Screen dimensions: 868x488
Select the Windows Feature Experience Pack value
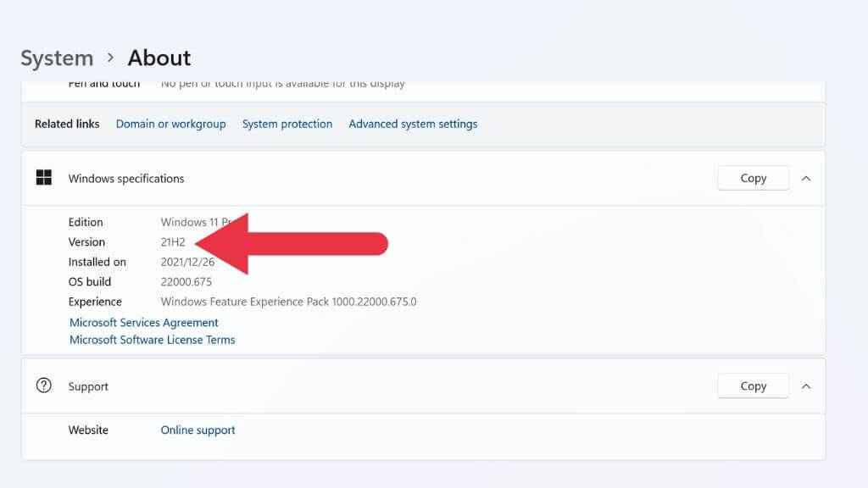click(x=288, y=302)
